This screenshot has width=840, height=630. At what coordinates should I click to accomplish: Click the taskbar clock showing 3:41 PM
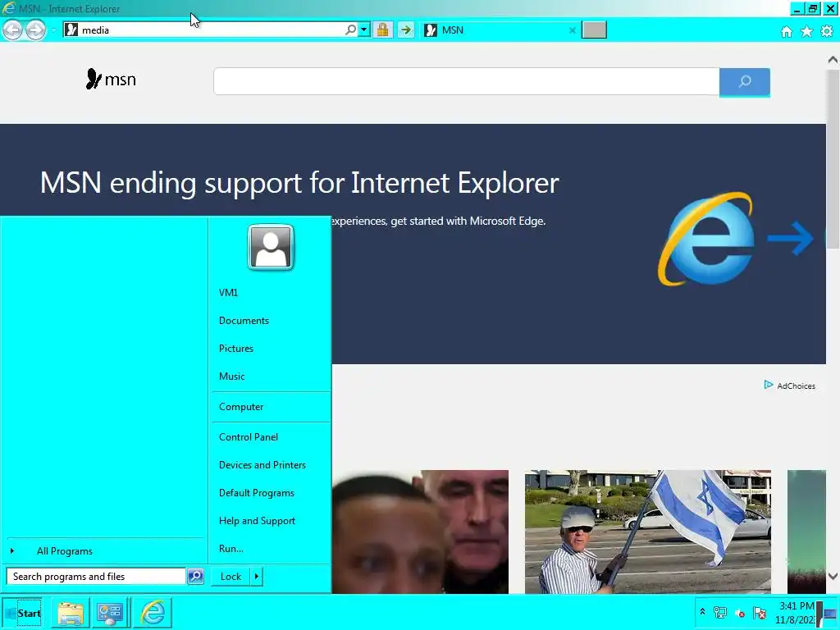click(x=796, y=612)
